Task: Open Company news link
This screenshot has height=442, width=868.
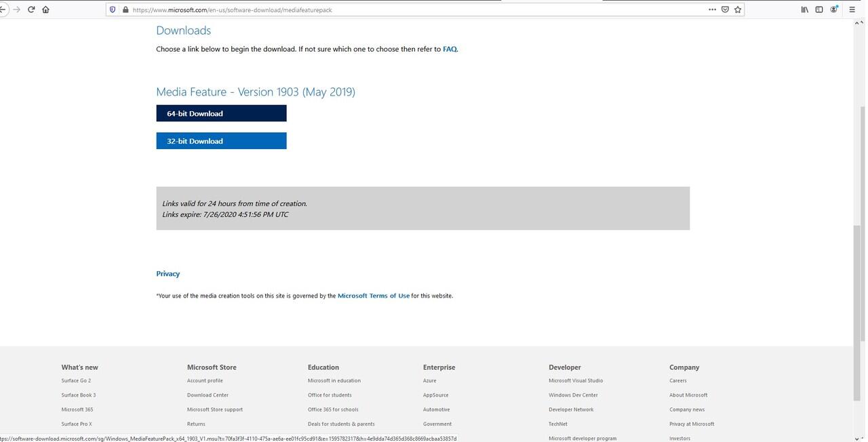Action: pyautogui.click(x=687, y=409)
